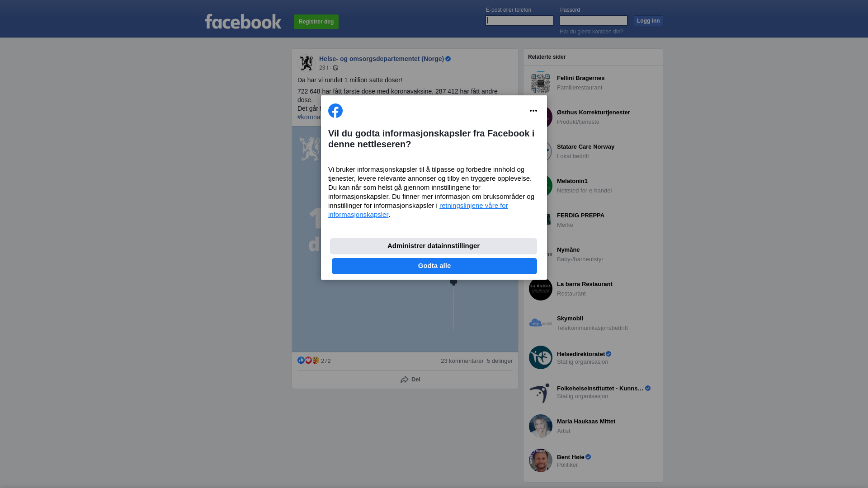This screenshot has height=488, width=868.
Task: Open the Folkehelseinstituttet page logo
Action: [x=541, y=392]
